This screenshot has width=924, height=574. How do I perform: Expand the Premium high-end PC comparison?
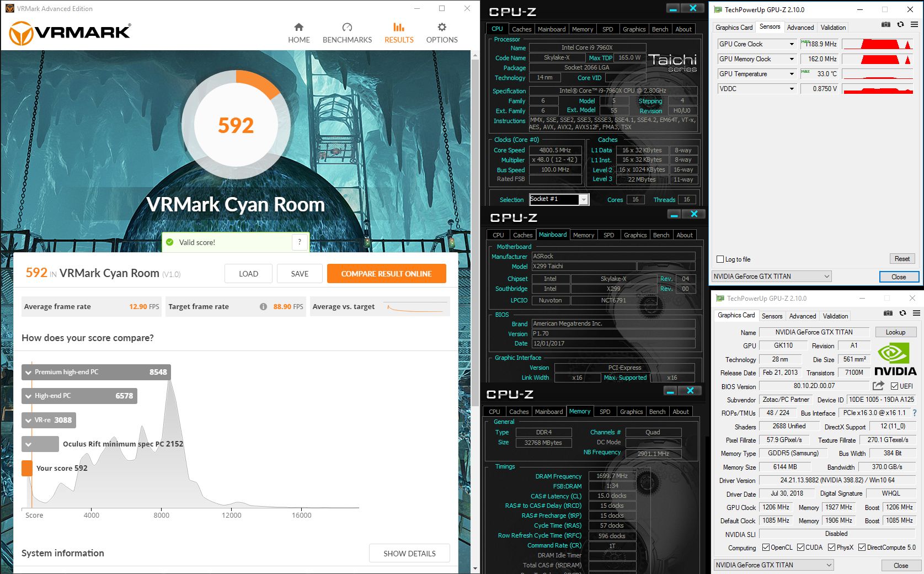pos(96,372)
